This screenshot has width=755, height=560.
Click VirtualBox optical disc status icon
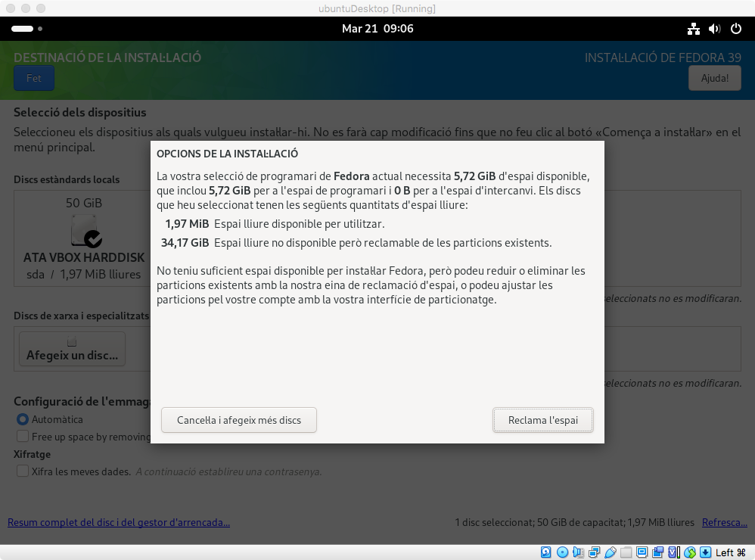[562, 552]
